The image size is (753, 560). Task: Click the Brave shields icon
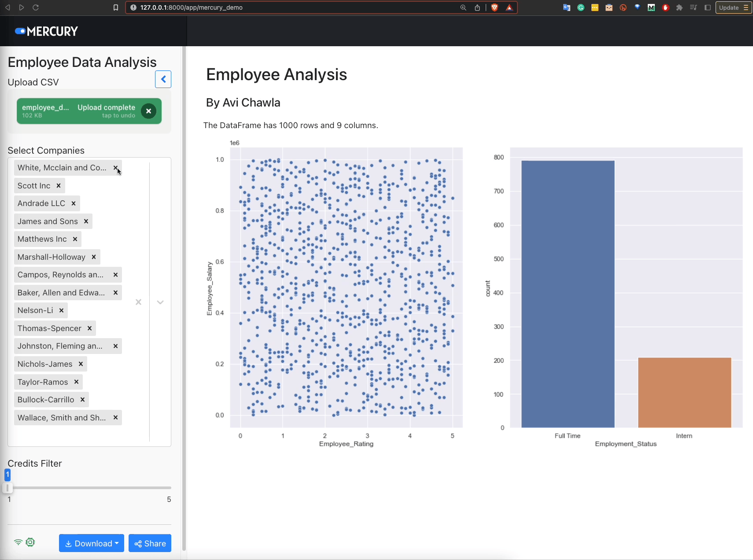pos(495,7)
